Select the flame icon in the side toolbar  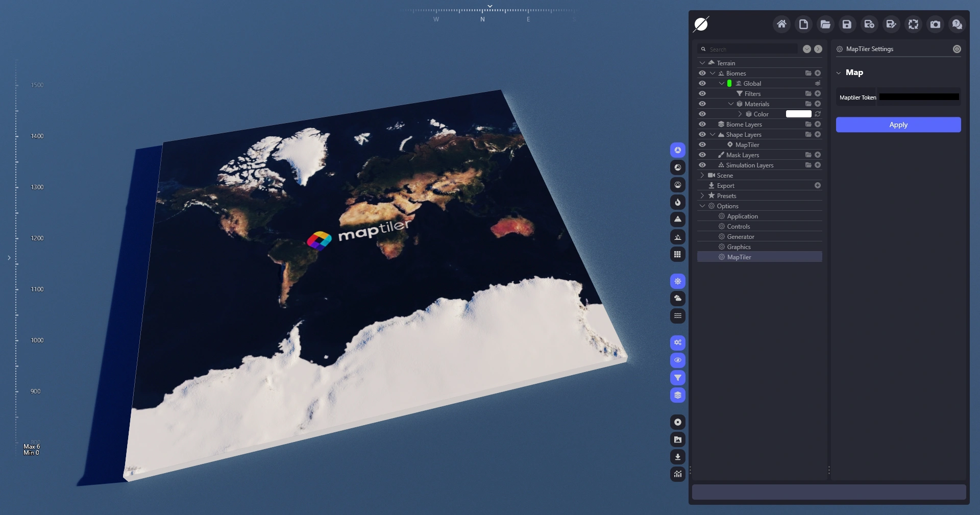pyautogui.click(x=678, y=202)
